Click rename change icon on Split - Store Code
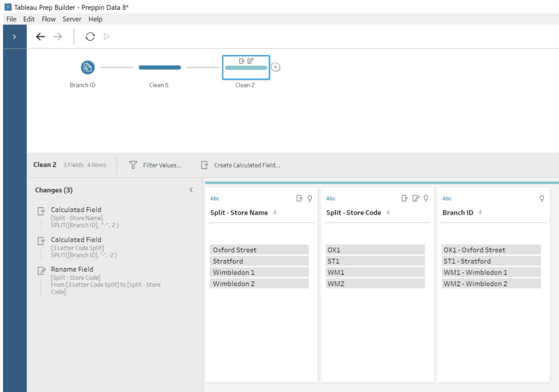Viewport: 559px width, 392px height. pyautogui.click(x=416, y=198)
